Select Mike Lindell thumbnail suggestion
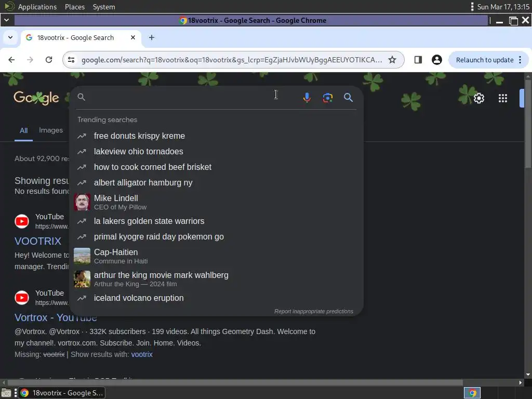 pyautogui.click(x=82, y=202)
